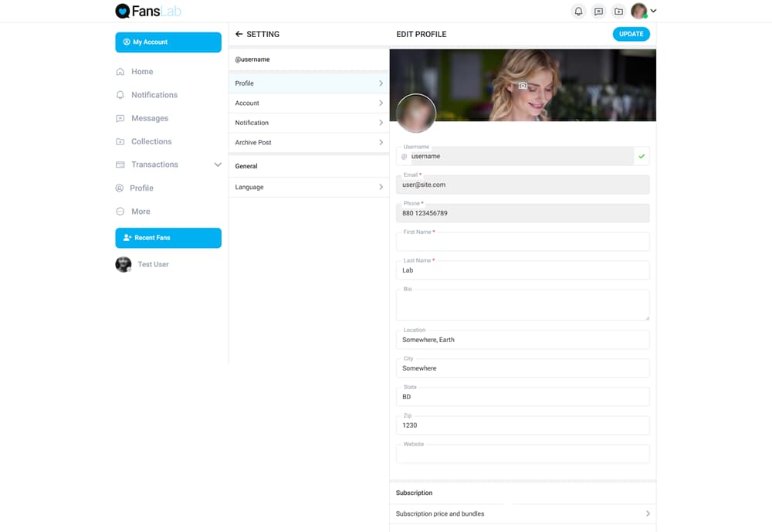
Task: Open the notifications bell in header
Action: (x=578, y=12)
